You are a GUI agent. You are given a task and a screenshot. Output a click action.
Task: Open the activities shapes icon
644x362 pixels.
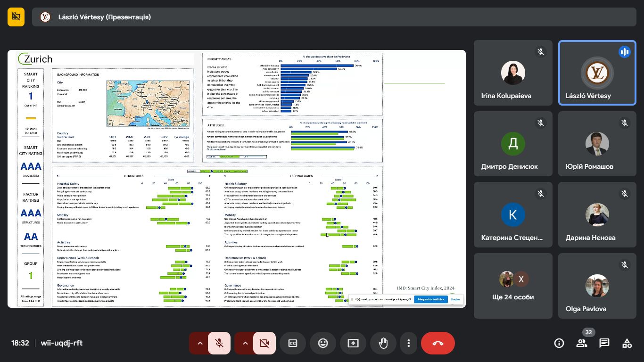pos(627,343)
